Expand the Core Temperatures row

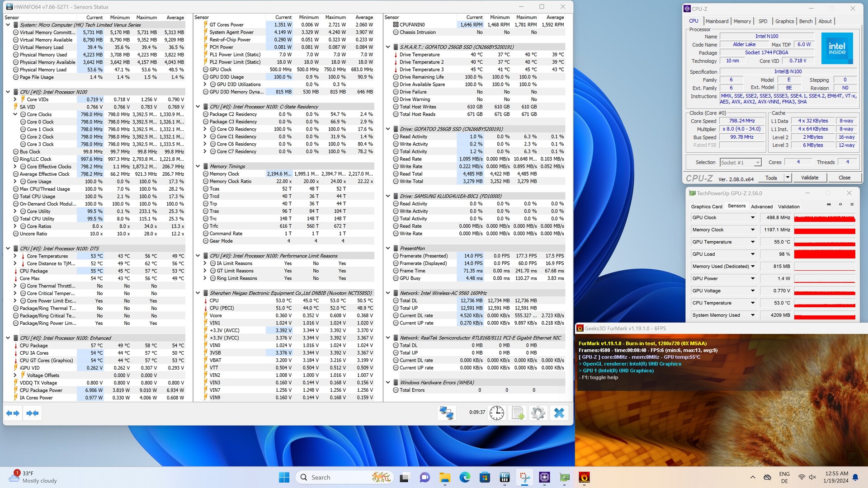(15, 256)
